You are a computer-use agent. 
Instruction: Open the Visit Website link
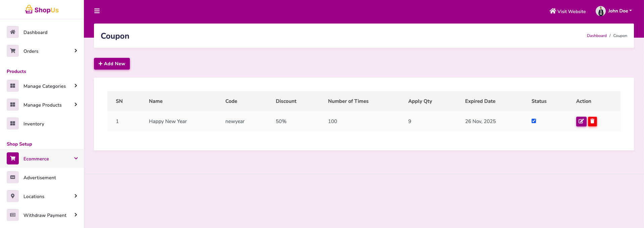567,11
